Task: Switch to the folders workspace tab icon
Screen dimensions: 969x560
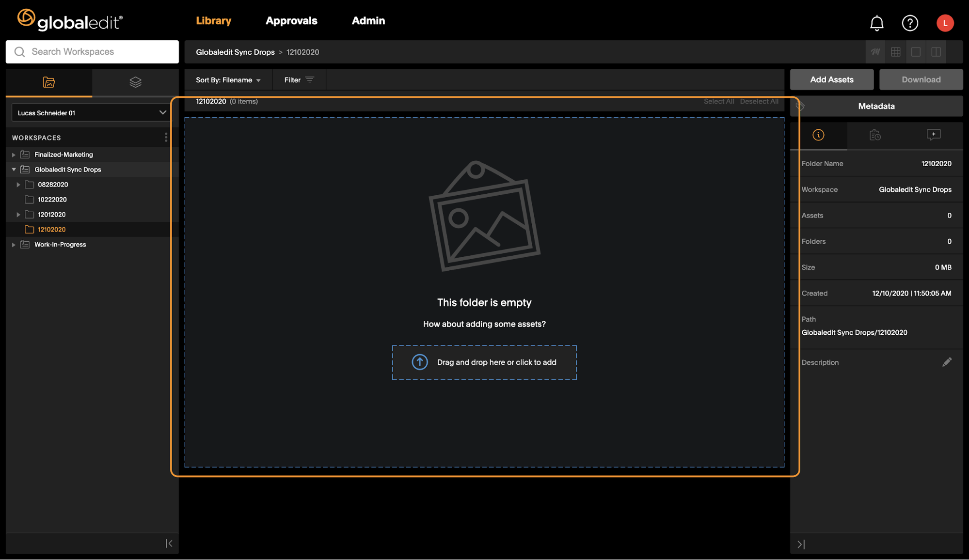Action: (49, 82)
